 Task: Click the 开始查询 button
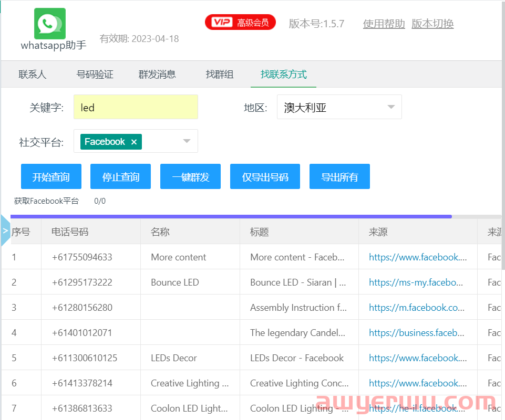(x=51, y=176)
